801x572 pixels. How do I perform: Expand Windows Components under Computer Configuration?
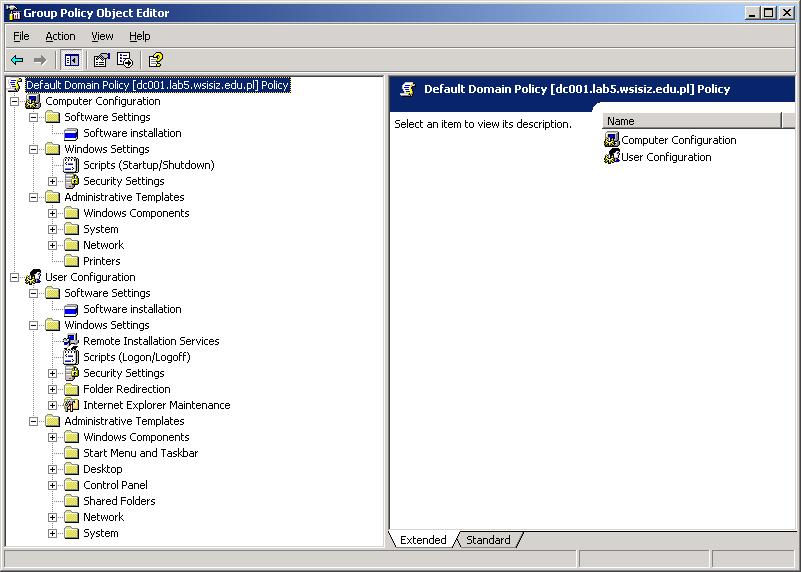tap(53, 213)
